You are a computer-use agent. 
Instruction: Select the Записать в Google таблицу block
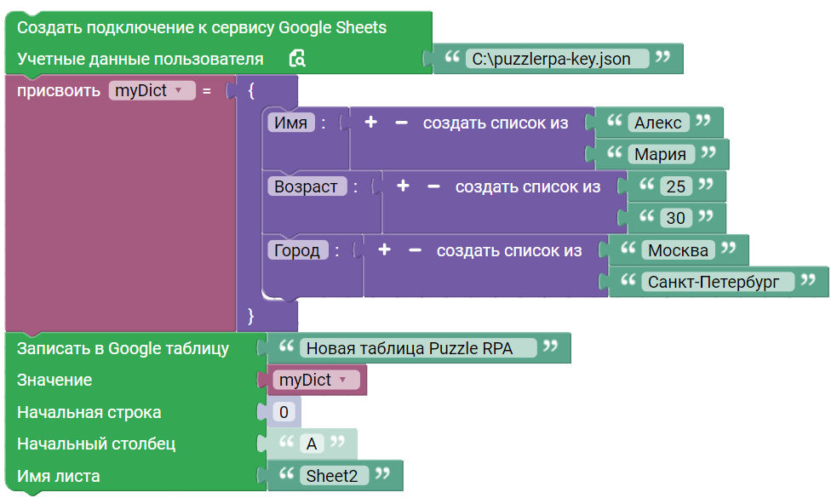click(123, 348)
